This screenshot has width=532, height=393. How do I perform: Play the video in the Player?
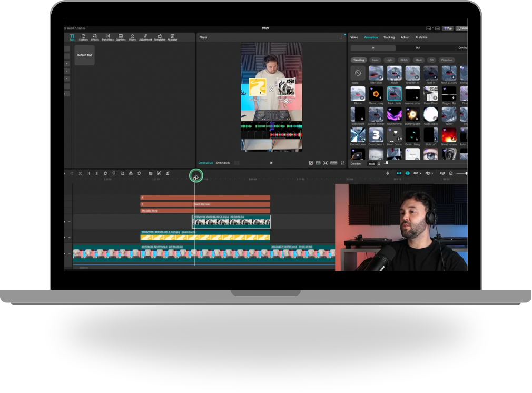pos(271,163)
